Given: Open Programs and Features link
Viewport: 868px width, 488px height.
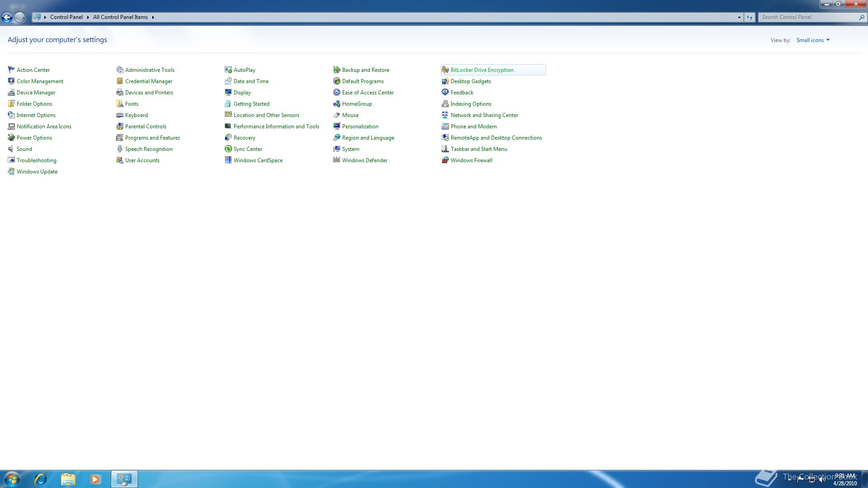Looking at the screenshot, I should tap(152, 138).
